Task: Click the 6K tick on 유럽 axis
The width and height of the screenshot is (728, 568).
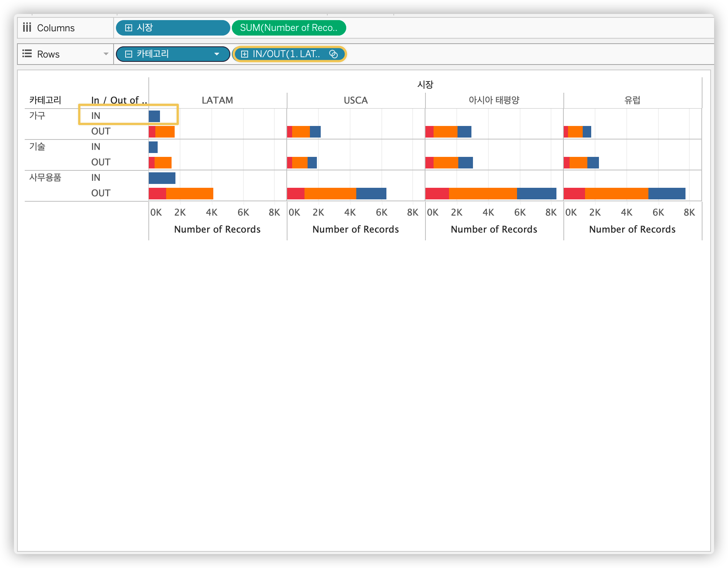Action: [x=658, y=212]
